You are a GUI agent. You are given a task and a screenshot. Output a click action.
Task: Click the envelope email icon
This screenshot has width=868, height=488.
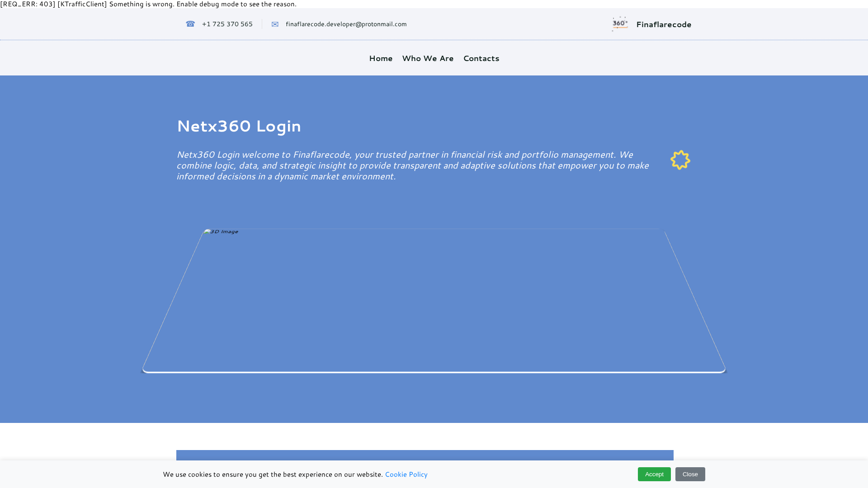pos(275,24)
